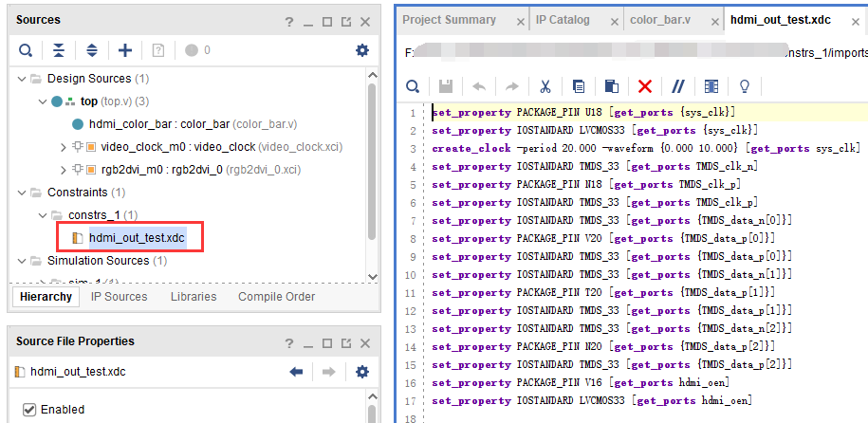The image size is (868, 423).
Task: Toggle the Enabled checkbox
Action: (x=29, y=410)
